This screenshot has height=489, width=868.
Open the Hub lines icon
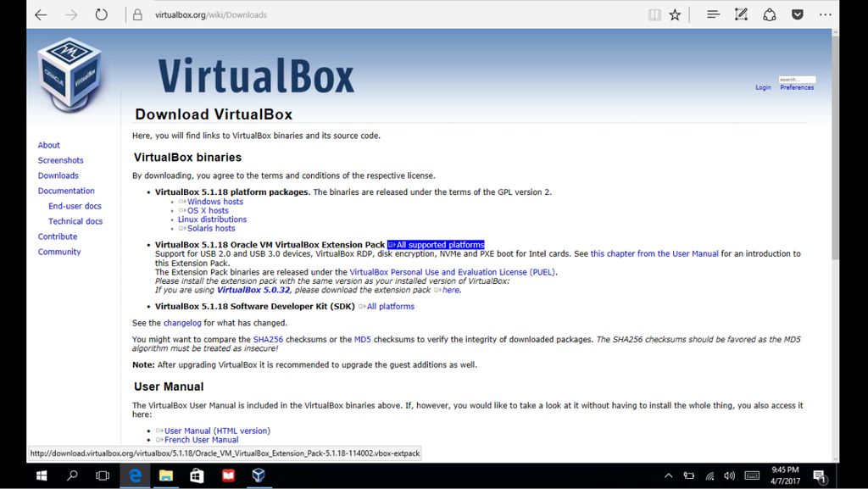tap(713, 15)
